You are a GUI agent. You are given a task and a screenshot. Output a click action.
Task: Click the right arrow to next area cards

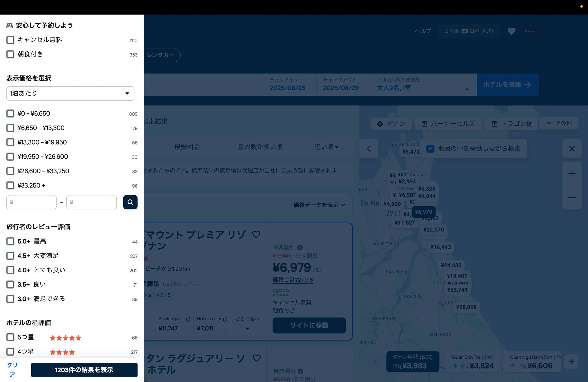click(571, 361)
